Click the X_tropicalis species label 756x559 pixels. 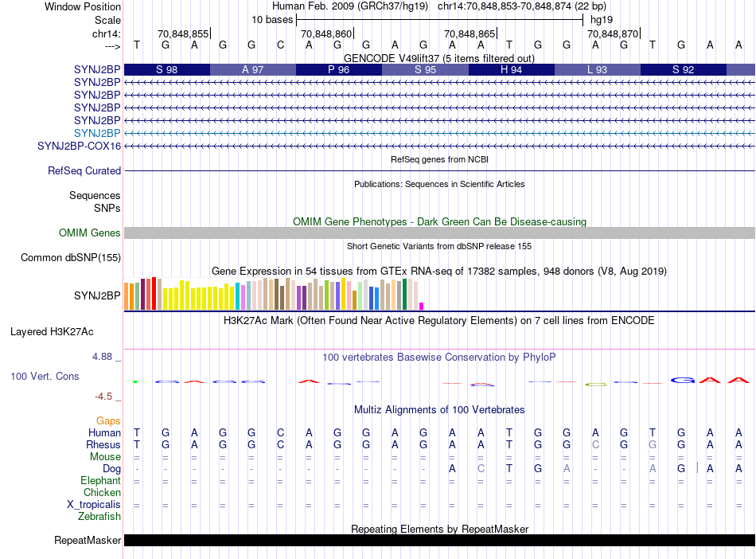(x=94, y=505)
